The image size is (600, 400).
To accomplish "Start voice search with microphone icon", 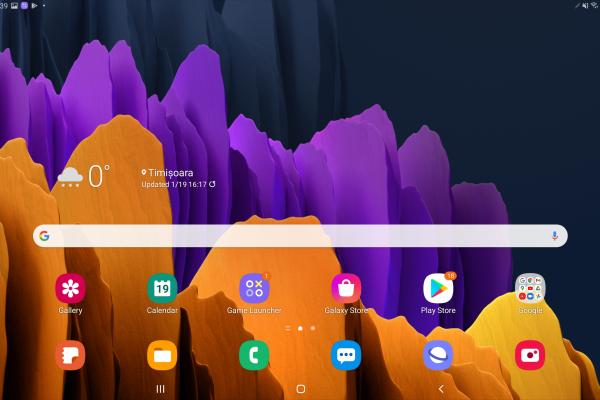I will (554, 236).
